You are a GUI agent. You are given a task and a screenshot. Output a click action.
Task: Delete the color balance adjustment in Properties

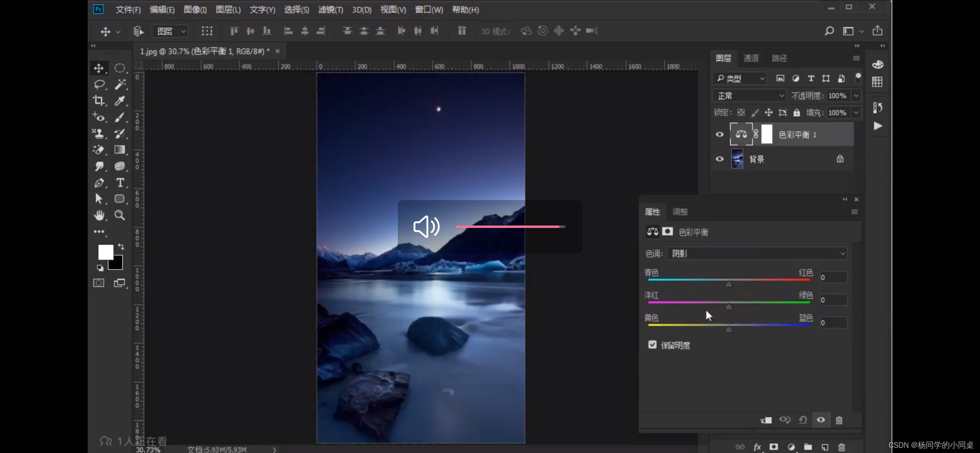coord(839,420)
